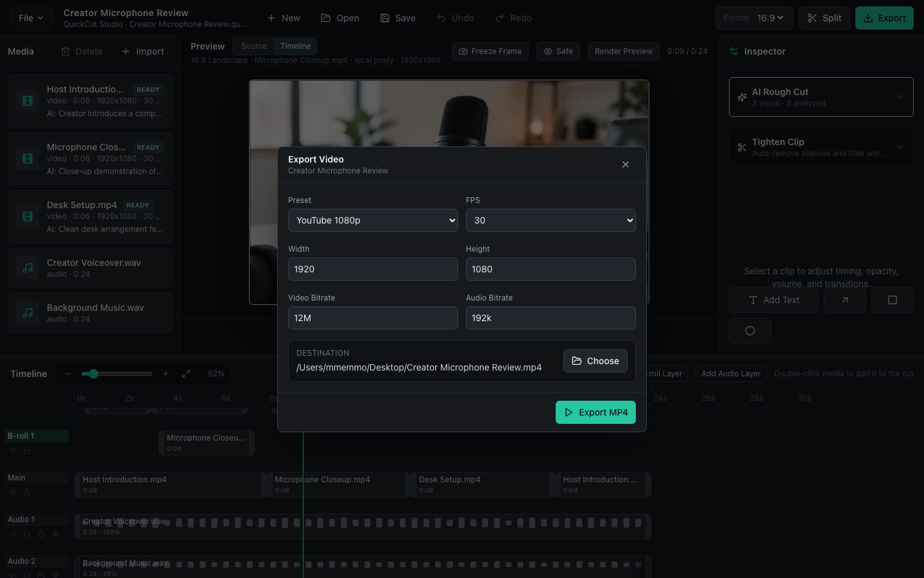The height and width of the screenshot is (578, 924).
Task: Select the Audio 2 track label
Action: click(37, 561)
